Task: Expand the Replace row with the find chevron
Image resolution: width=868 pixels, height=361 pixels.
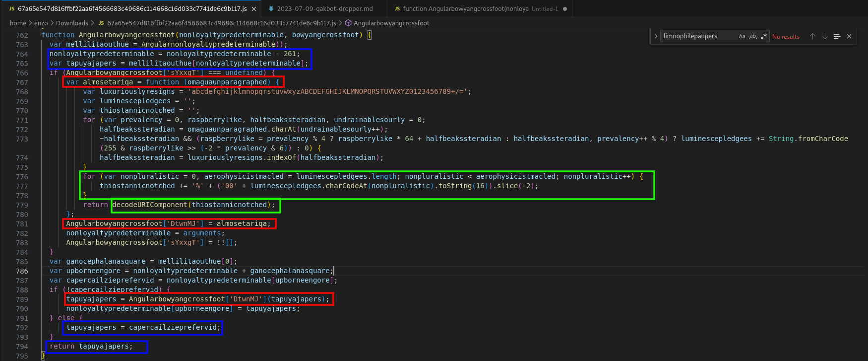Action: [656, 36]
